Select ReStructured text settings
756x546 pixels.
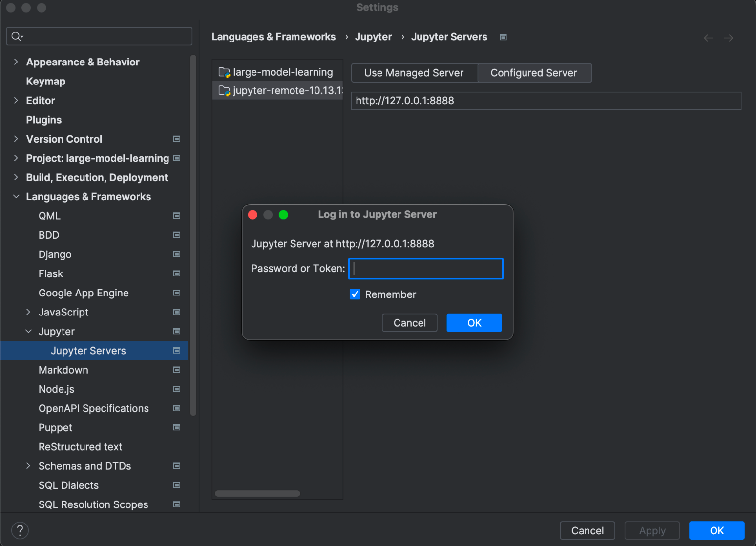click(x=81, y=447)
